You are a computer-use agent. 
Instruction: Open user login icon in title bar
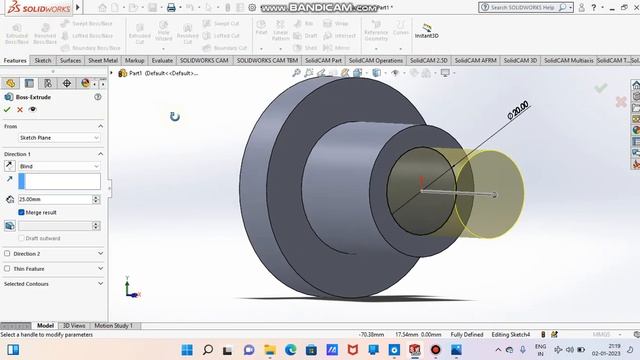click(582, 7)
